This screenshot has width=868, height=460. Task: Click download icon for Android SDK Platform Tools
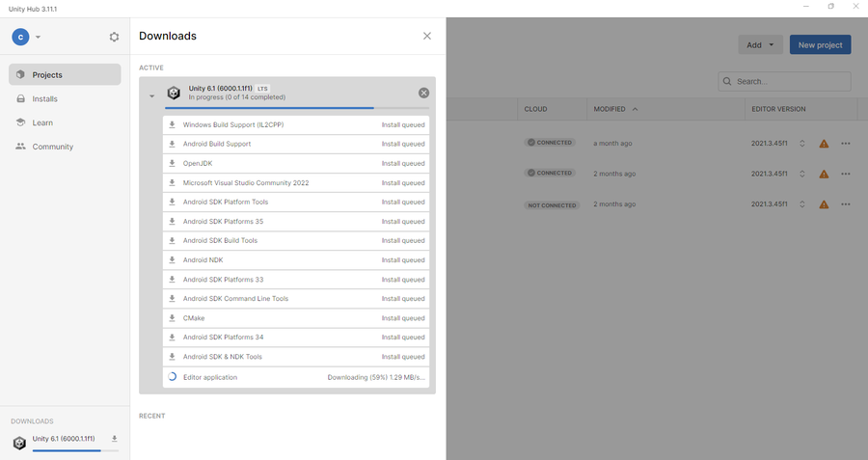pyautogui.click(x=173, y=203)
